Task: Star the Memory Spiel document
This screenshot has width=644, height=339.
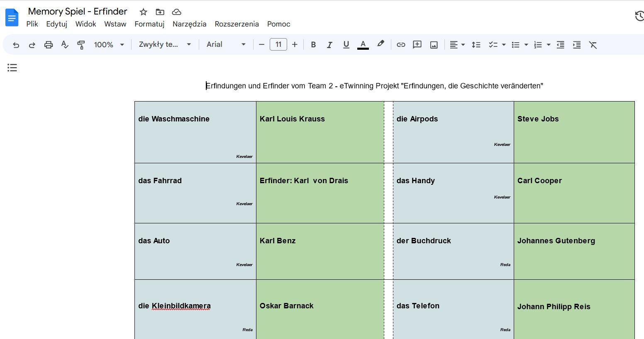Action: (143, 12)
